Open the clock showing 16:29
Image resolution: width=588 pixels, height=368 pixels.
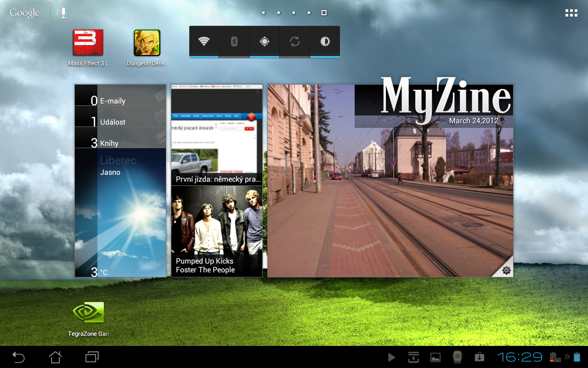point(520,356)
